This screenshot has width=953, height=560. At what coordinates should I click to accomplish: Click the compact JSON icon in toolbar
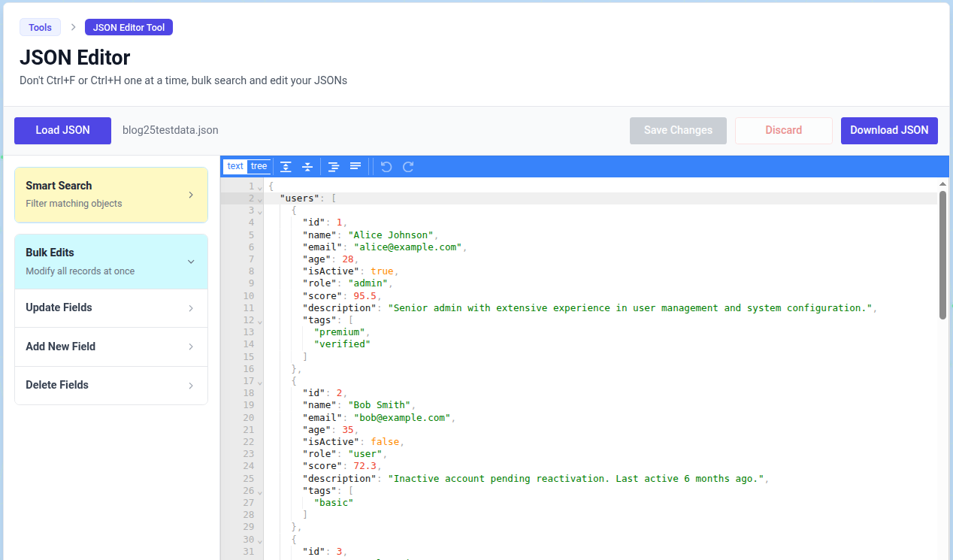(355, 167)
